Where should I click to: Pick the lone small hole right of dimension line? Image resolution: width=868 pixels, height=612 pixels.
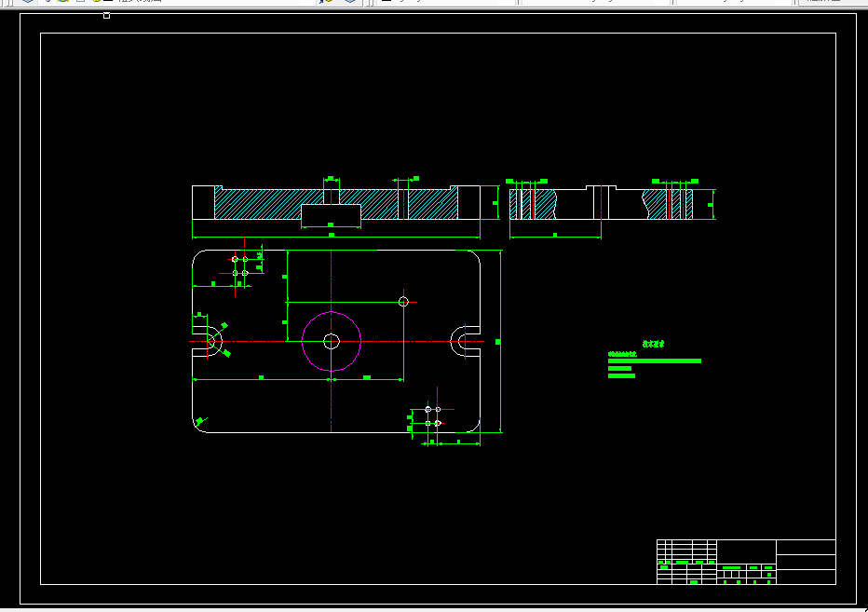point(403,302)
